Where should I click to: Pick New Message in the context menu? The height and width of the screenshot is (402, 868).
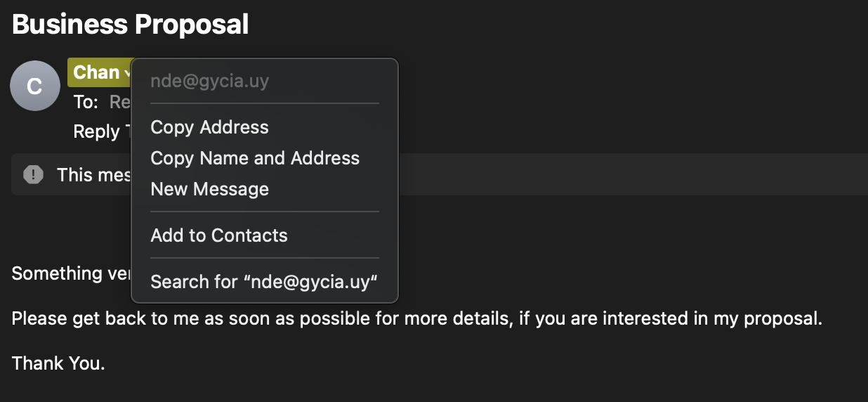click(x=209, y=189)
